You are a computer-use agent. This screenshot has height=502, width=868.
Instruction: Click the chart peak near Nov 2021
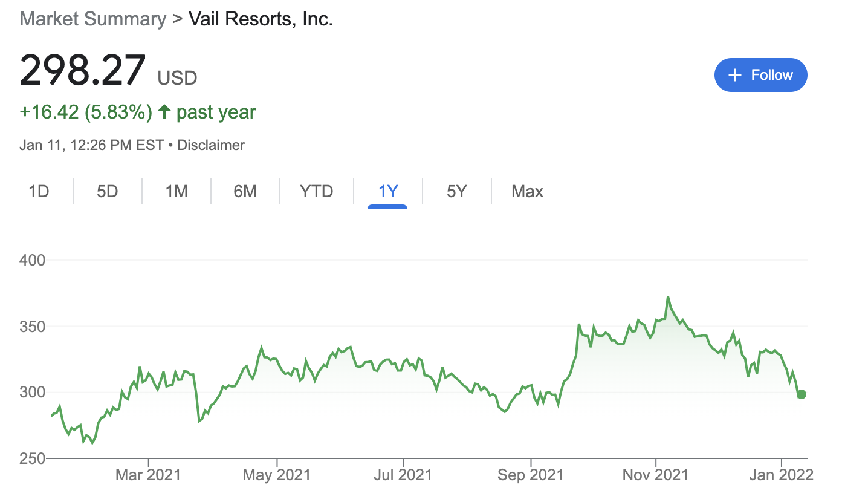click(668, 297)
